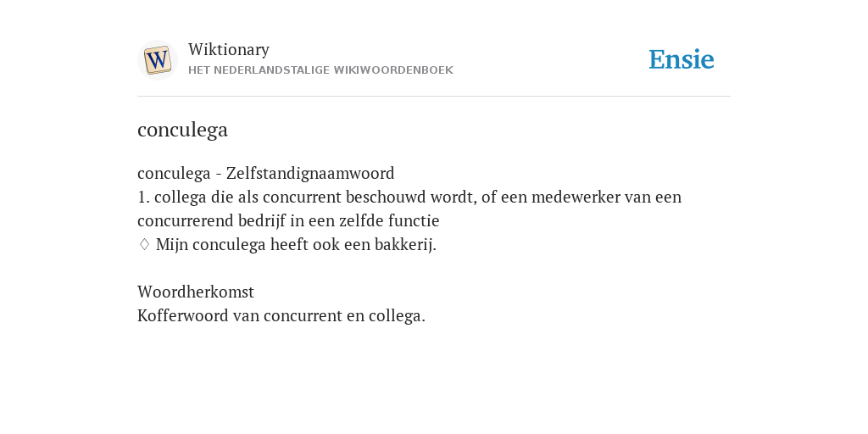
Task: Click the conculega page heading
Action: tap(183, 130)
